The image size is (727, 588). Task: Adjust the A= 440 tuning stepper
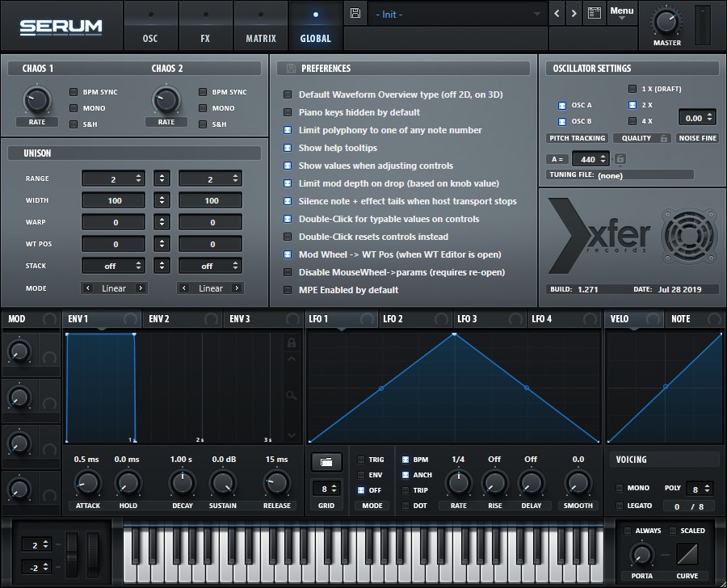pos(603,158)
